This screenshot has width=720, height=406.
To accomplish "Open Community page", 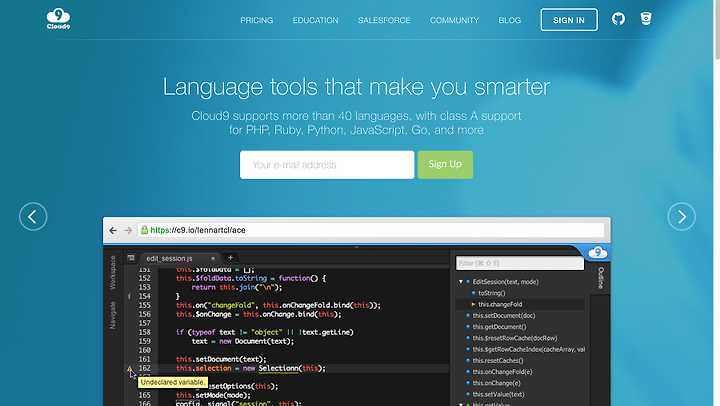I will click(x=454, y=20).
